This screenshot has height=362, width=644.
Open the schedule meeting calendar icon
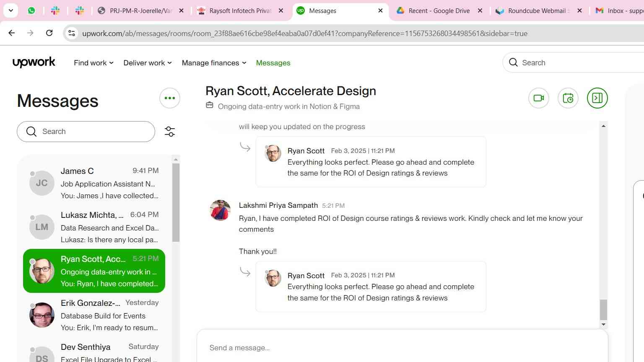[568, 98]
